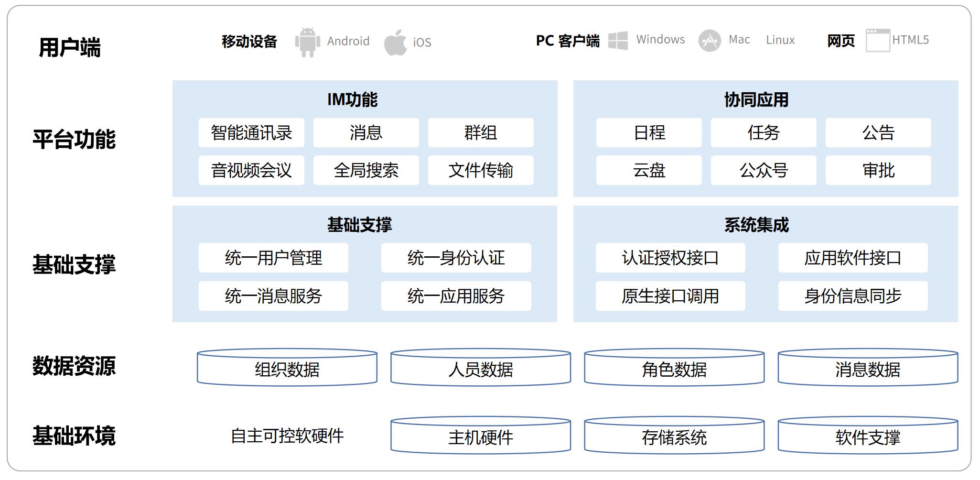Image resolution: width=980 pixels, height=480 pixels.
Task: Click the 云盘 box
Action: [x=649, y=170]
